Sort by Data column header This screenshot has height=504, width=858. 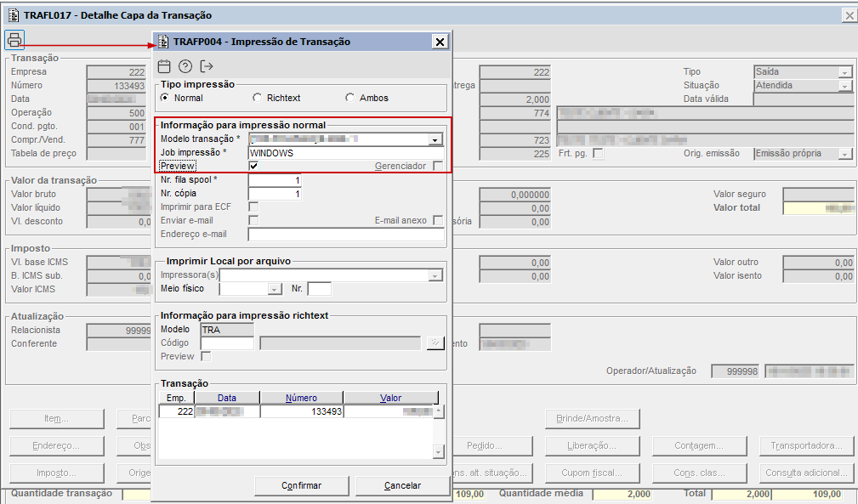227,398
